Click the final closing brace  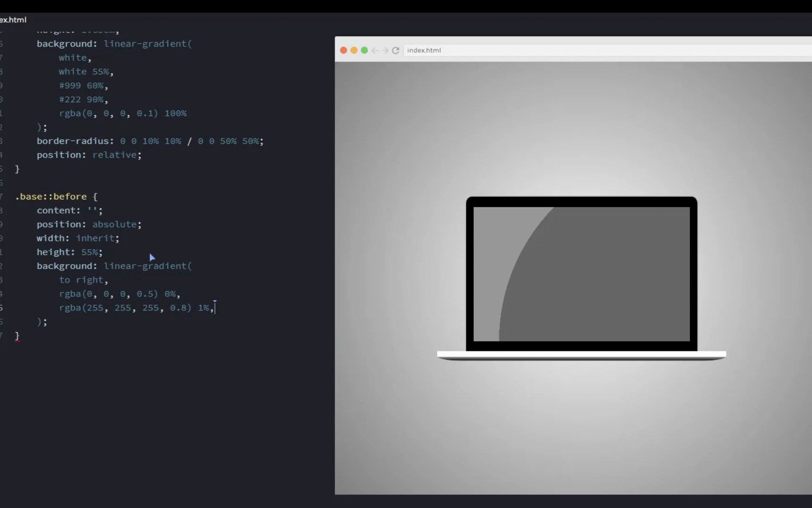(x=17, y=335)
